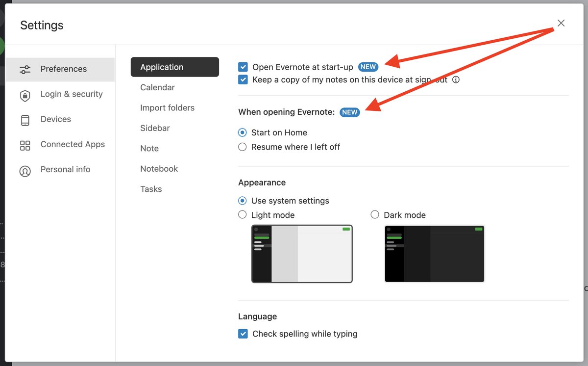Open Login & security settings via the lock icon
Viewport: 588px width, 366px height.
pos(25,94)
